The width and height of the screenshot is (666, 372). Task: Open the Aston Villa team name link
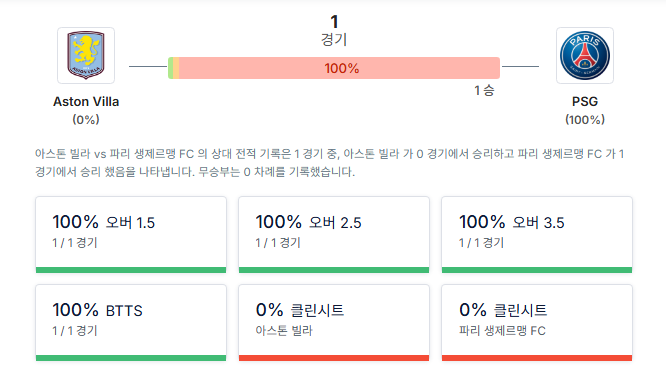pyautogui.click(x=86, y=101)
